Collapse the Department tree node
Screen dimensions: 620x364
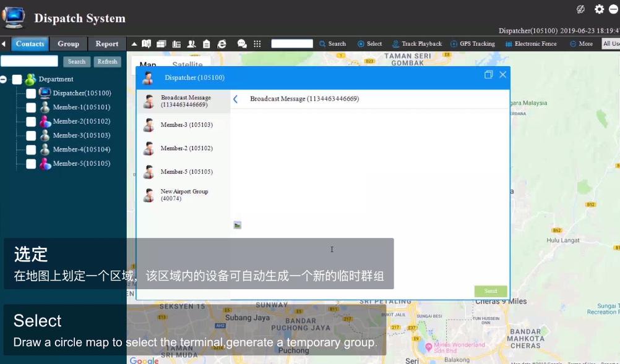(x=4, y=79)
